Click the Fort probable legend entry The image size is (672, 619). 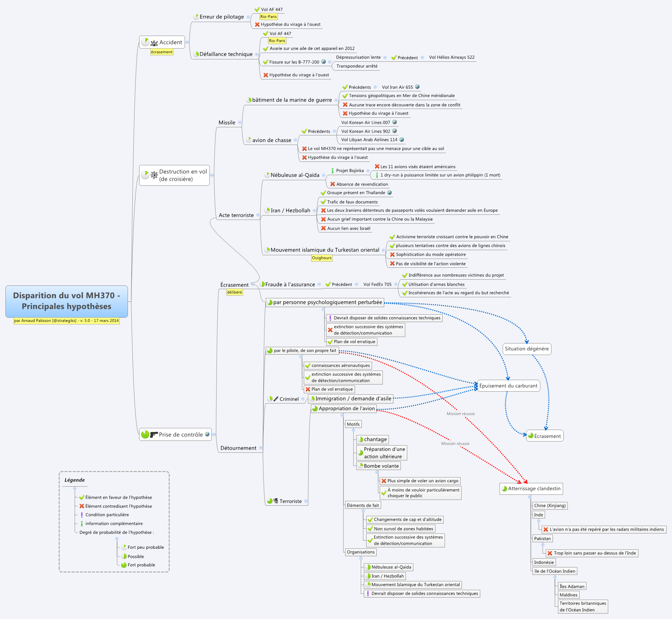(141, 565)
